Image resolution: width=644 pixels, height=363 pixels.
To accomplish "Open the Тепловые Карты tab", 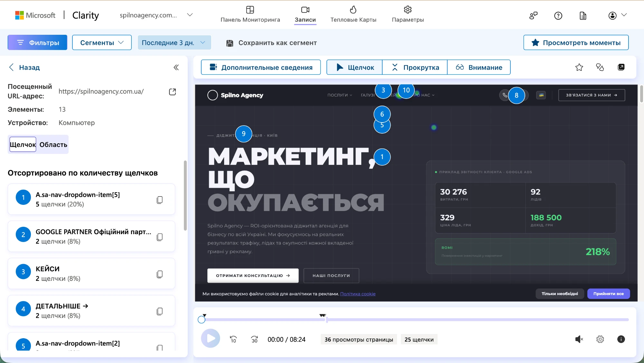I will (353, 14).
